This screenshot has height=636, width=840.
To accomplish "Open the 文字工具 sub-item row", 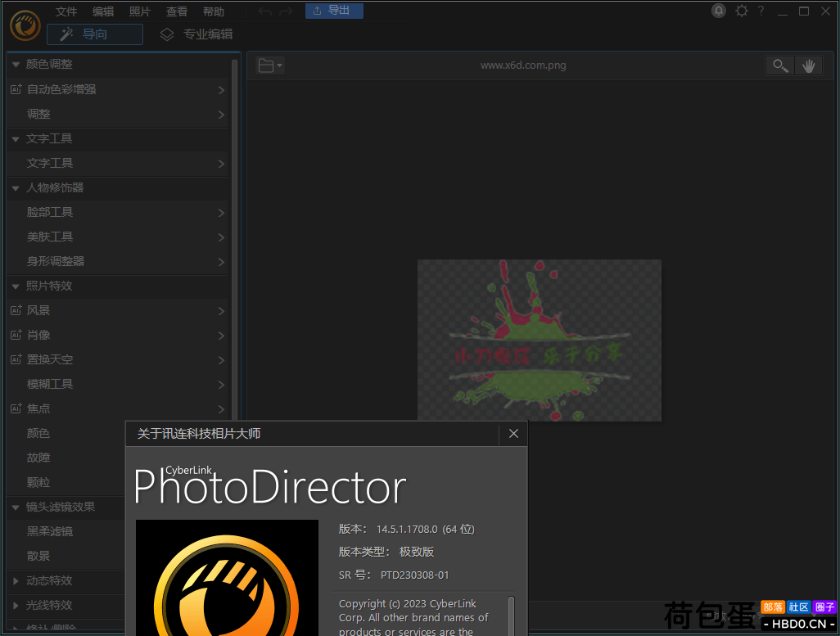I will 117,164.
